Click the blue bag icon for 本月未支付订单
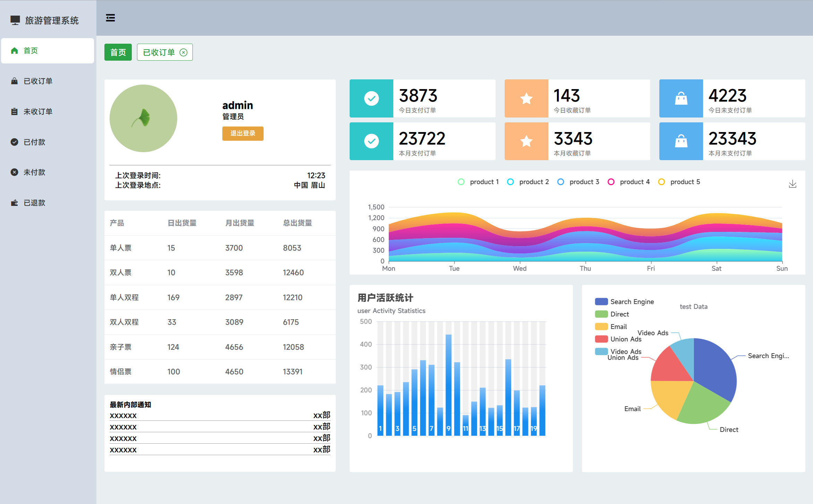Viewport: 813px width, 504px height. [681, 141]
